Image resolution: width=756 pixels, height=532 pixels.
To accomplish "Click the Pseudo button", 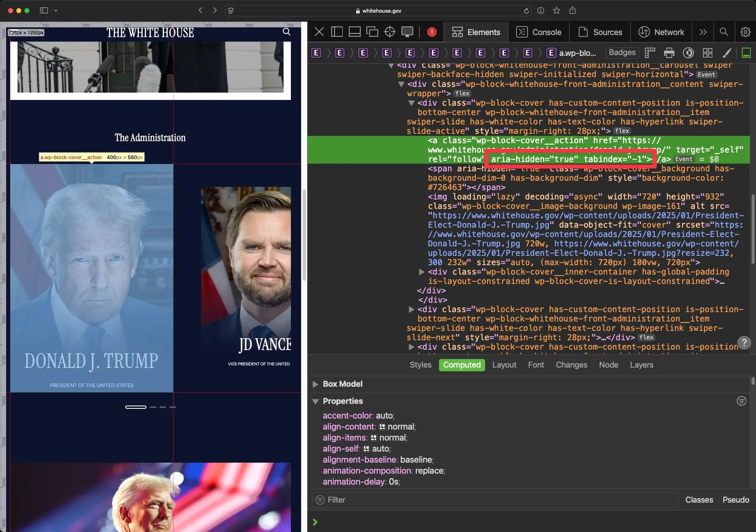I will point(736,500).
